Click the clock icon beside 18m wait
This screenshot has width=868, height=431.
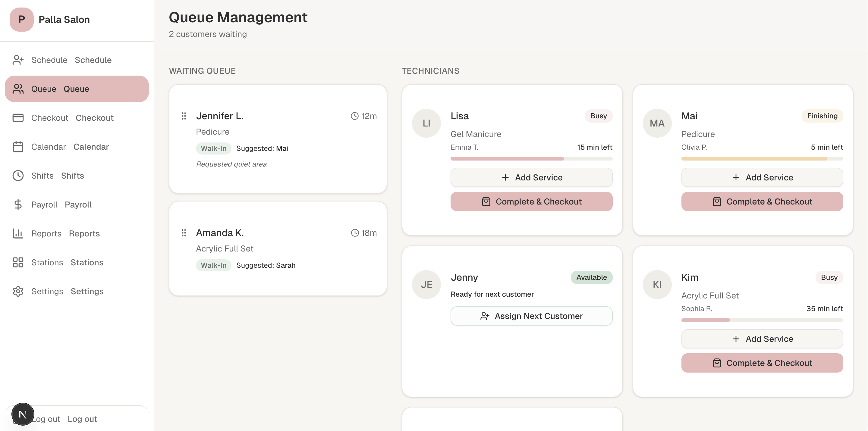click(x=355, y=233)
